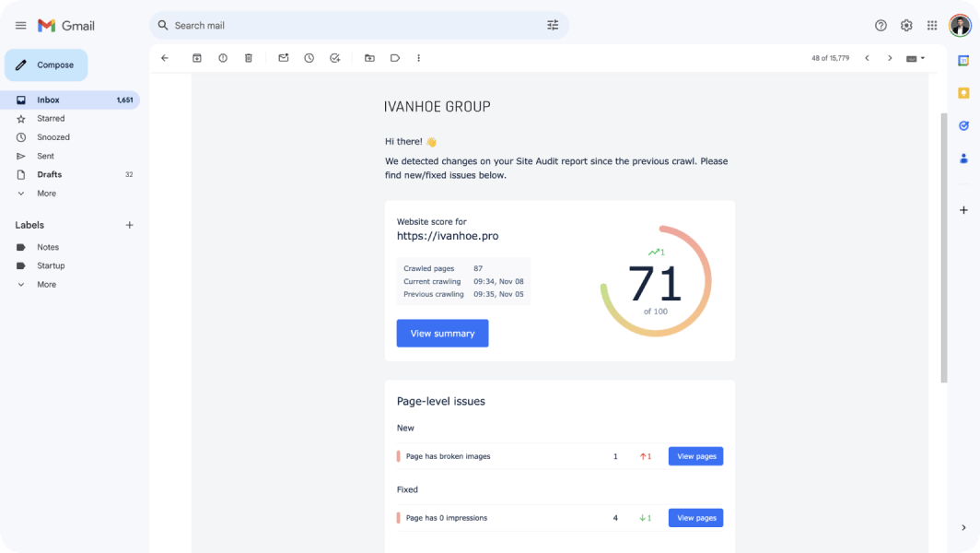This screenshot has width=980, height=553.
Task: Report this email as spam
Action: click(223, 58)
